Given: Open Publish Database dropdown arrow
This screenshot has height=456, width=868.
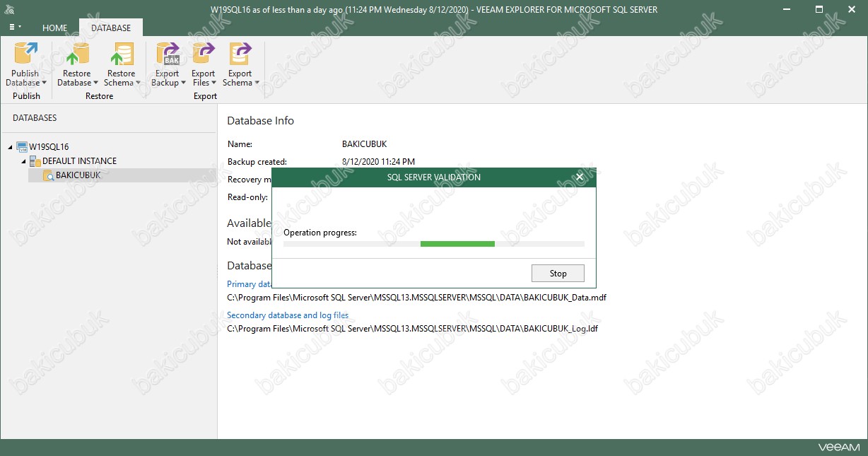Looking at the screenshot, I should pyautogui.click(x=44, y=83).
